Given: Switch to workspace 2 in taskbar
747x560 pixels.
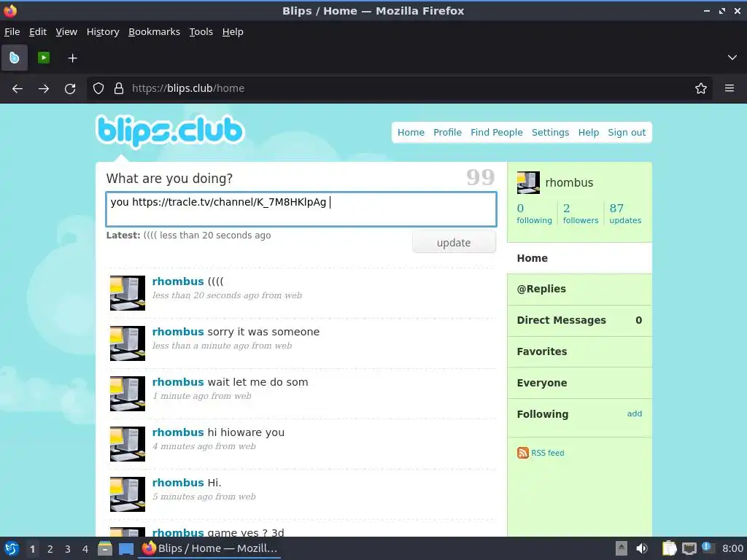Looking at the screenshot, I should (x=50, y=549).
